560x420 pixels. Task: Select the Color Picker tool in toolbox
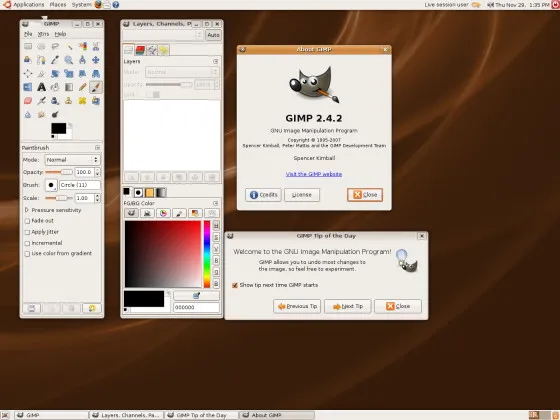(55, 60)
